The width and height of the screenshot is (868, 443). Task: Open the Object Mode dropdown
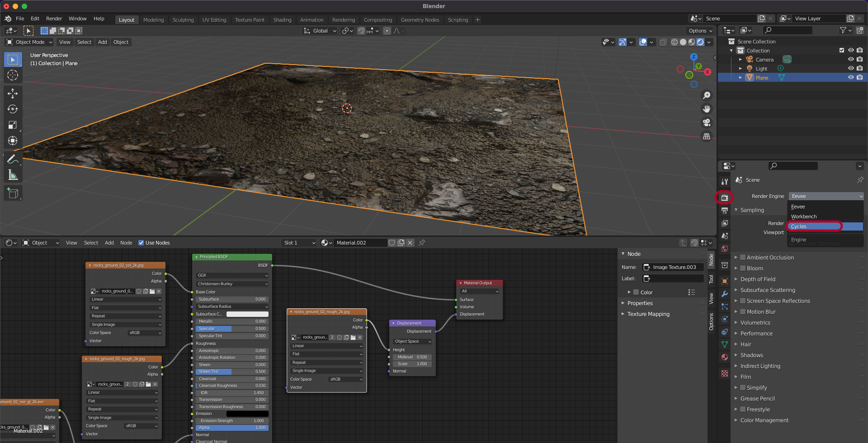coord(29,42)
